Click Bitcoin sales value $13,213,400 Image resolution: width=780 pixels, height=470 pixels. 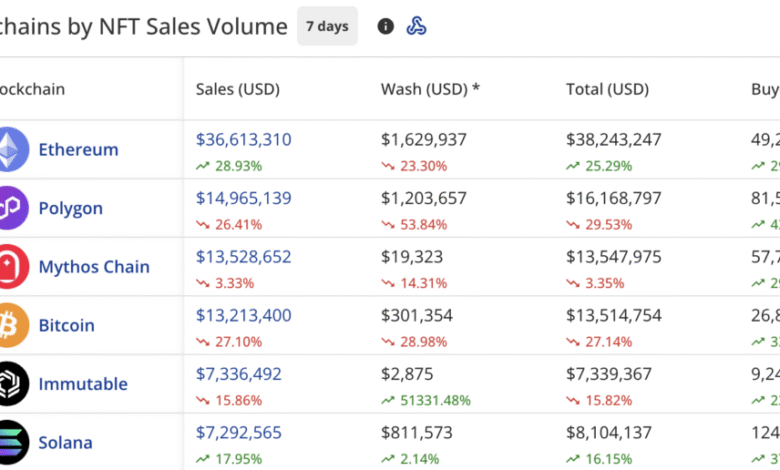coord(243,315)
